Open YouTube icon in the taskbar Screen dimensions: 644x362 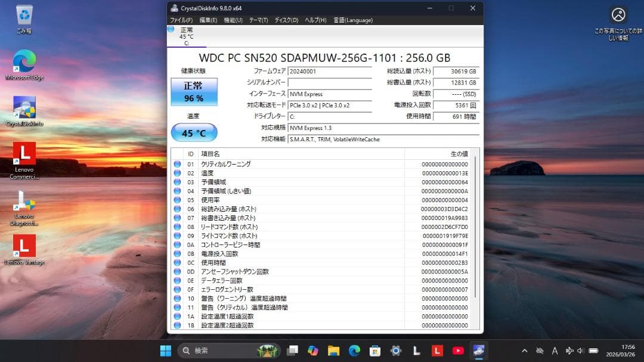457,351
